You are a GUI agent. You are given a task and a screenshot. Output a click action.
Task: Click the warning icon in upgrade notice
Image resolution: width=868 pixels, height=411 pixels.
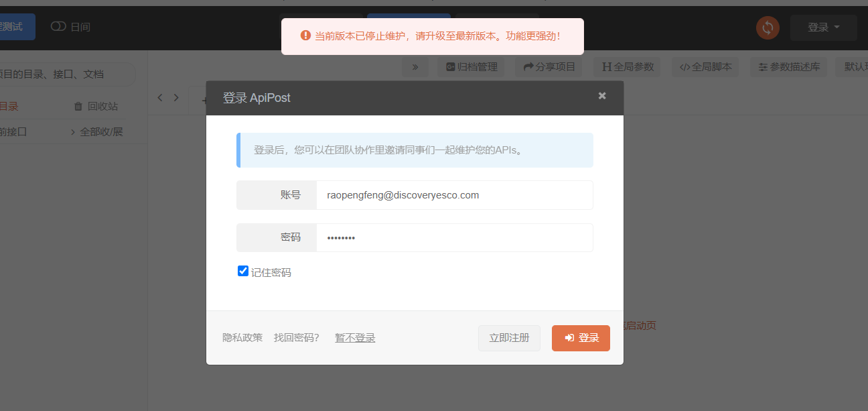(x=305, y=36)
